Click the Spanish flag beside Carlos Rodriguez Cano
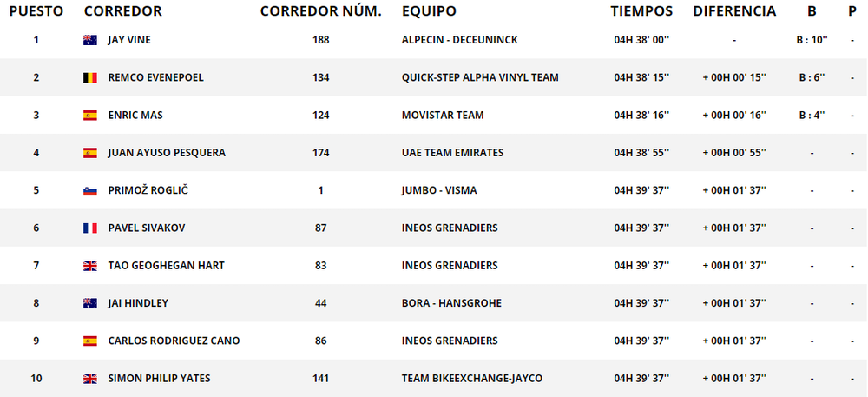The image size is (868, 397). pyautogui.click(x=90, y=341)
